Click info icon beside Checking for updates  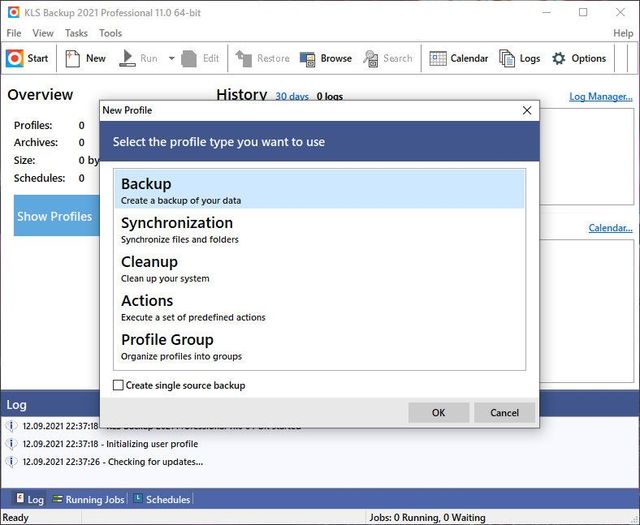tap(11, 462)
